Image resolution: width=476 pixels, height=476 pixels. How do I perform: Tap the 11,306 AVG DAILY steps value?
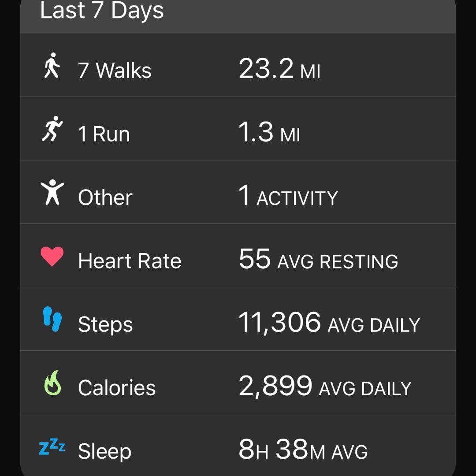point(329,323)
